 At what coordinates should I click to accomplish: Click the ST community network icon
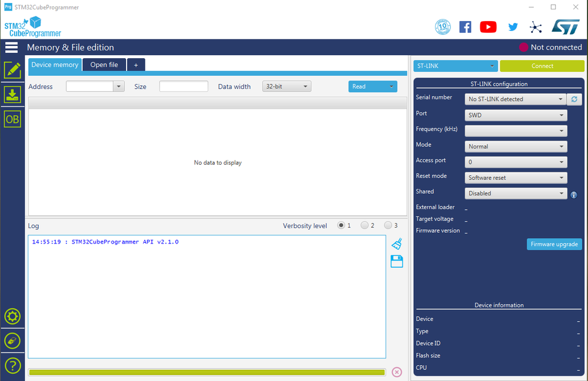(x=536, y=27)
